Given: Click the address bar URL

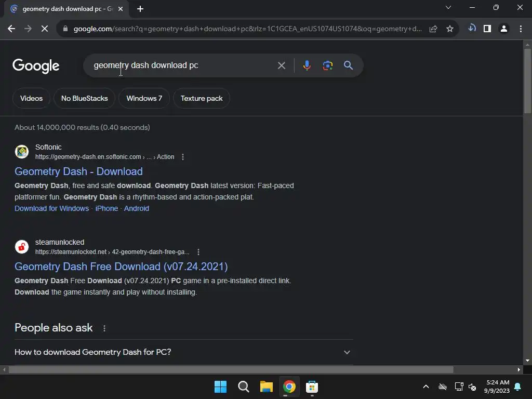Looking at the screenshot, I should [x=248, y=29].
